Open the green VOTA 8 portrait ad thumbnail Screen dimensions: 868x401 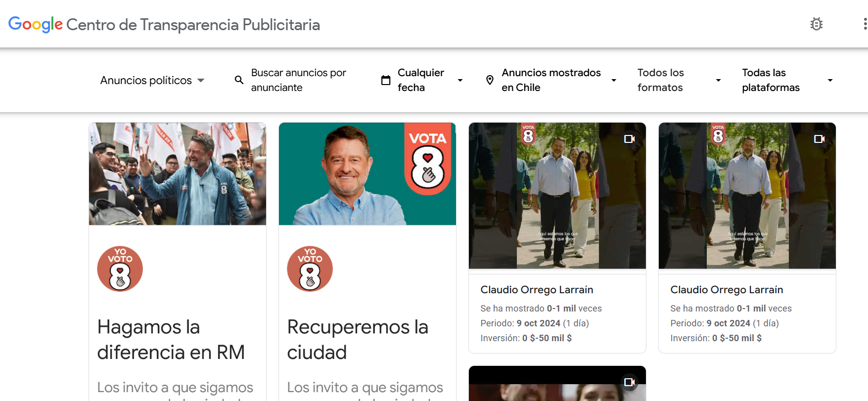(x=367, y=174)
